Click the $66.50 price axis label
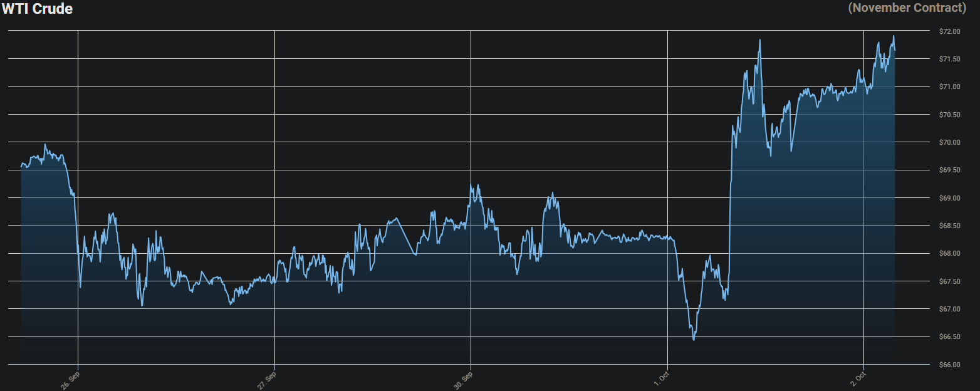Image resolution: width=980 pixels, height=391 pixels. [950, 336]
